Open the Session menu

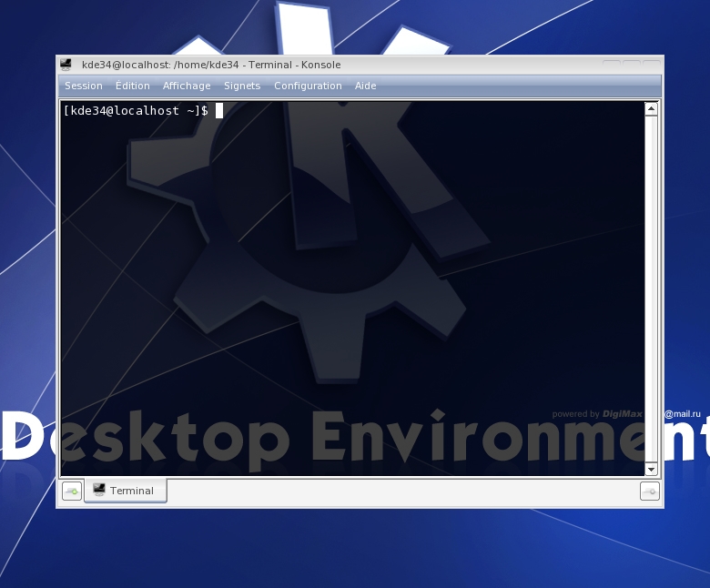[x=84, y=86]
